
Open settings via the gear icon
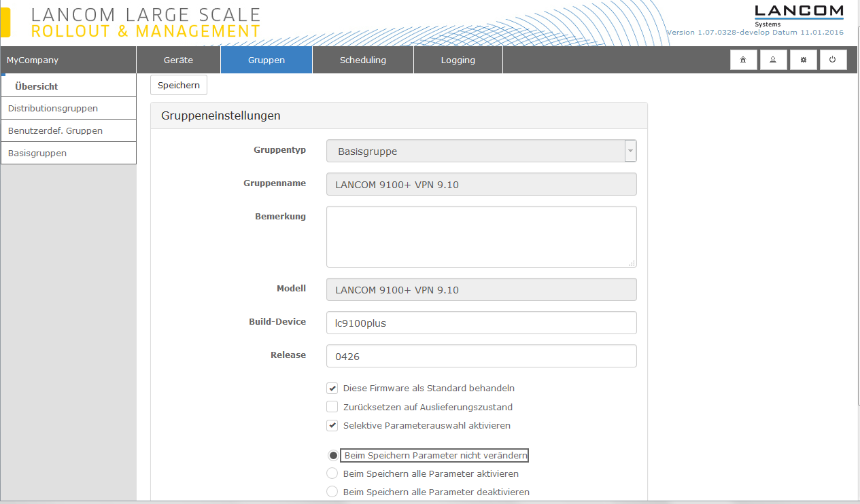803,60
